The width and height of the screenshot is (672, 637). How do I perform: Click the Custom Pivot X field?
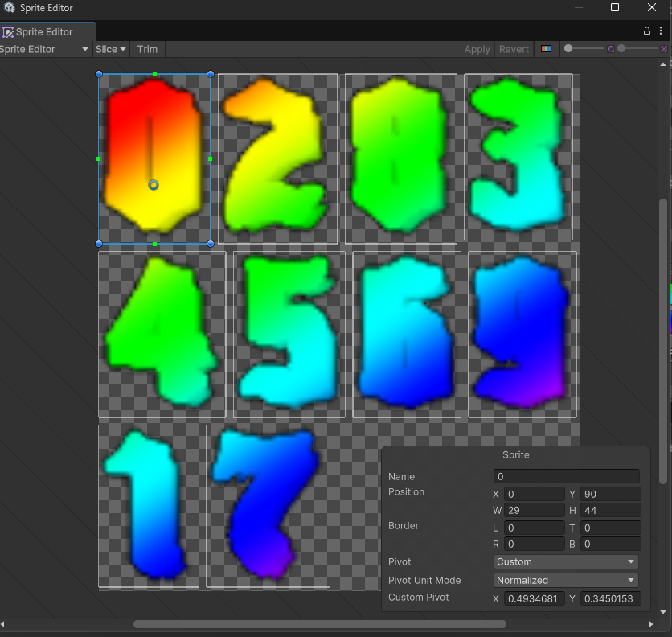[534, 598]
